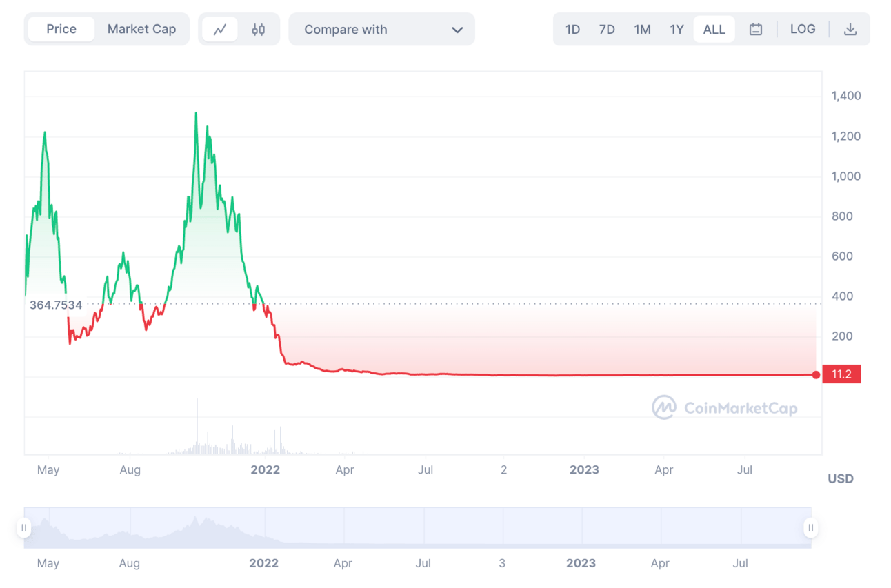Switch to line chart view icon
This screenshot has width=891, height=588.
tap(220, 30)
